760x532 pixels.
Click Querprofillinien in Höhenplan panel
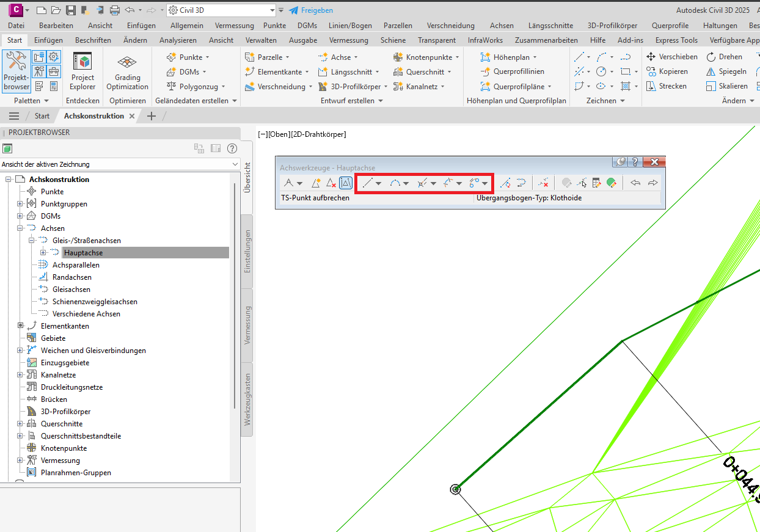512,71
